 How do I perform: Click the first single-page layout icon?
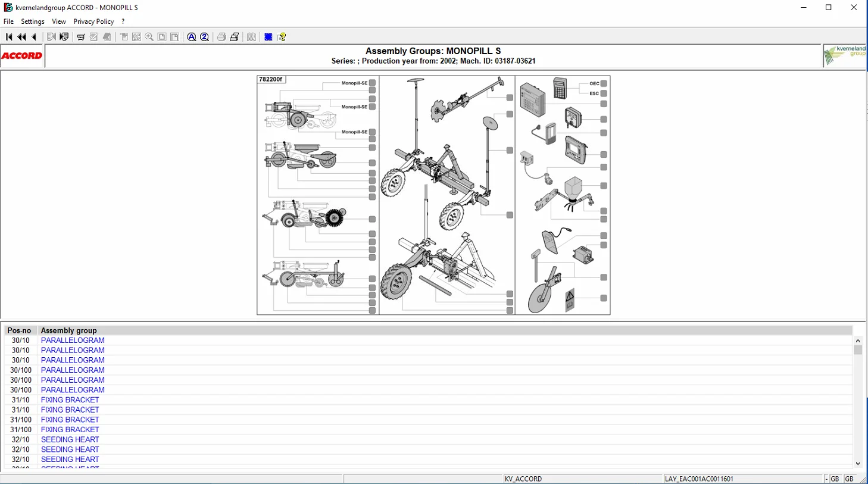click(162, 37)
